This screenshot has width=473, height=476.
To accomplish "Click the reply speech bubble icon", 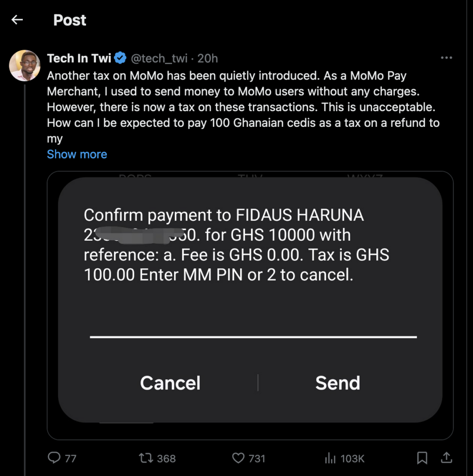I will [55, 458].
